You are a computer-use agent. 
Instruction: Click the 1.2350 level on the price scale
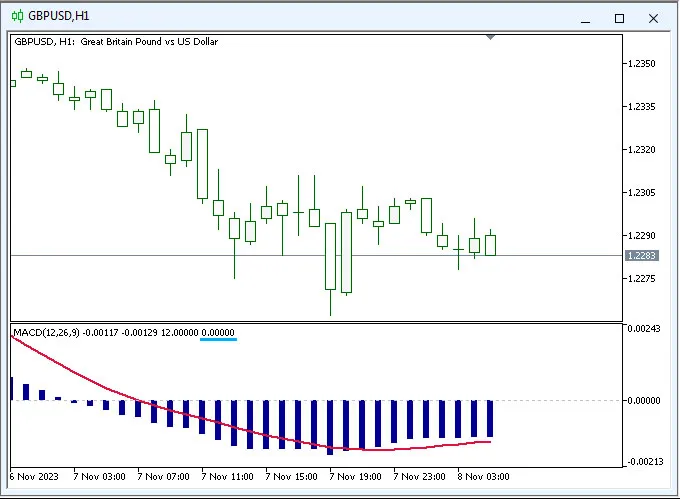[640, 64]
